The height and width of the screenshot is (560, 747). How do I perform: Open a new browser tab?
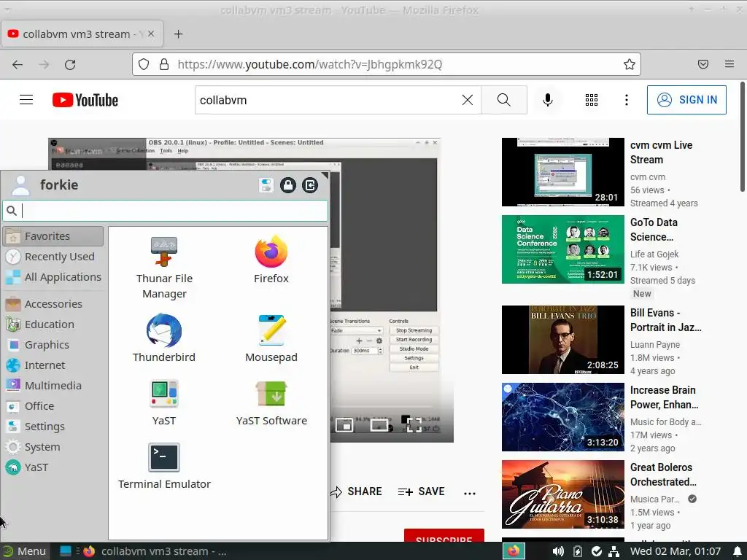[x=178, y=34]
